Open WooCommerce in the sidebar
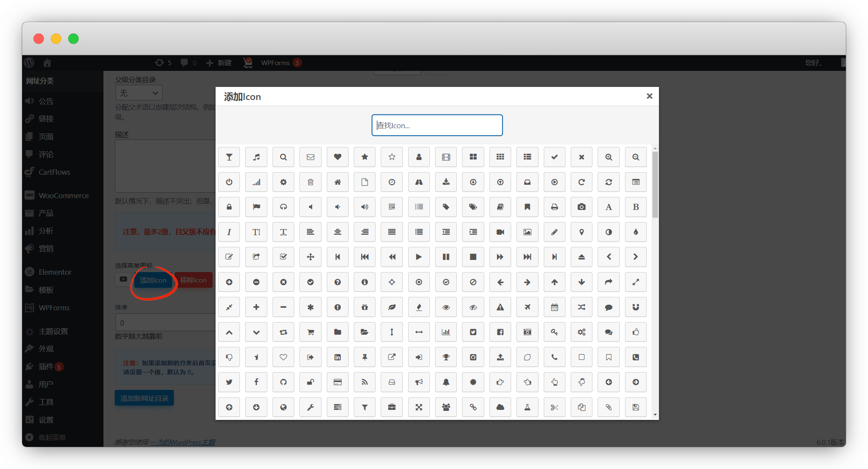Screen dimensions: 868x469 [x=63, y=196]
